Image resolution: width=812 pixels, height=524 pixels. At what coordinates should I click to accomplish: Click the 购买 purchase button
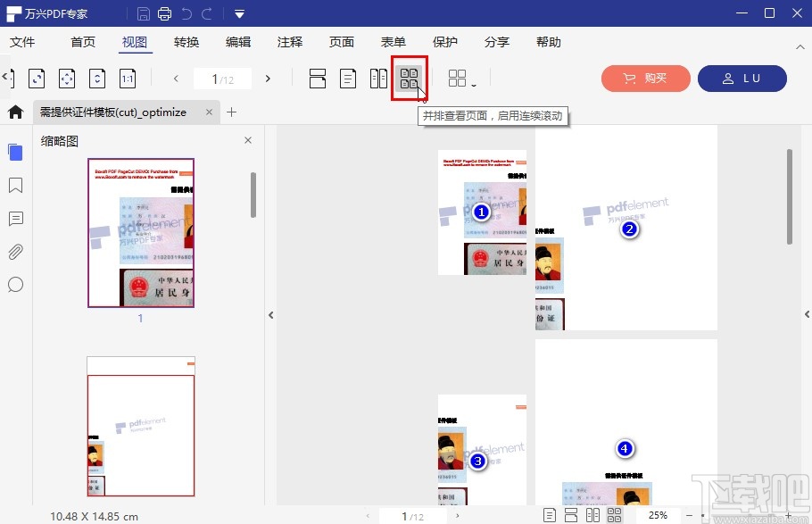645,79
